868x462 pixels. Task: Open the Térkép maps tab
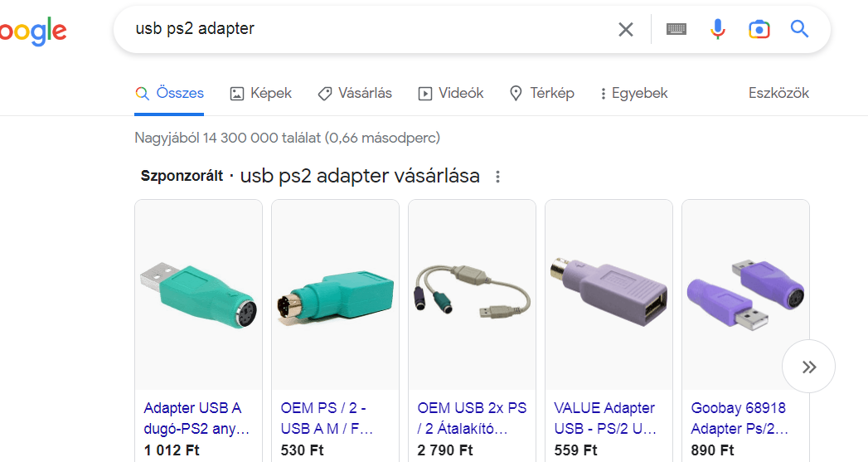tap(541, 93)
